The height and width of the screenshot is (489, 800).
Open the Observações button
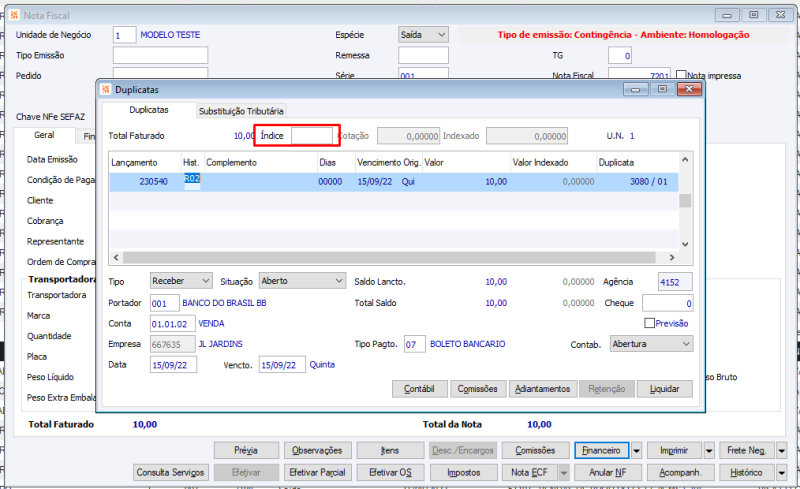[x=317, y=451]
